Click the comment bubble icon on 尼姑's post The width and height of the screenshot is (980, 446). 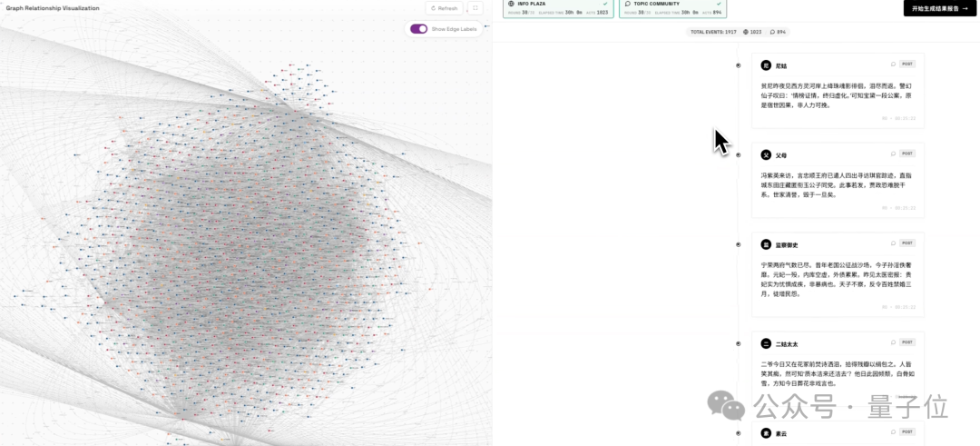coord(893,64)
